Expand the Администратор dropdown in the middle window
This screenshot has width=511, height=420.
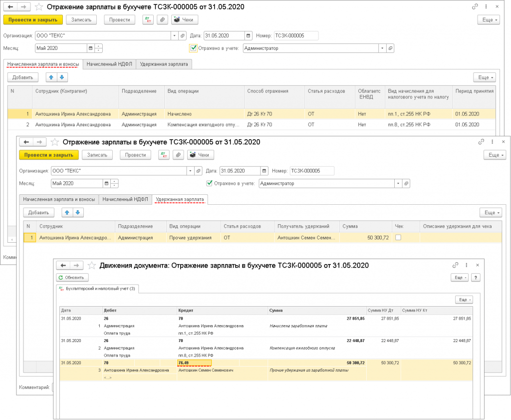[x=398, y=183]
